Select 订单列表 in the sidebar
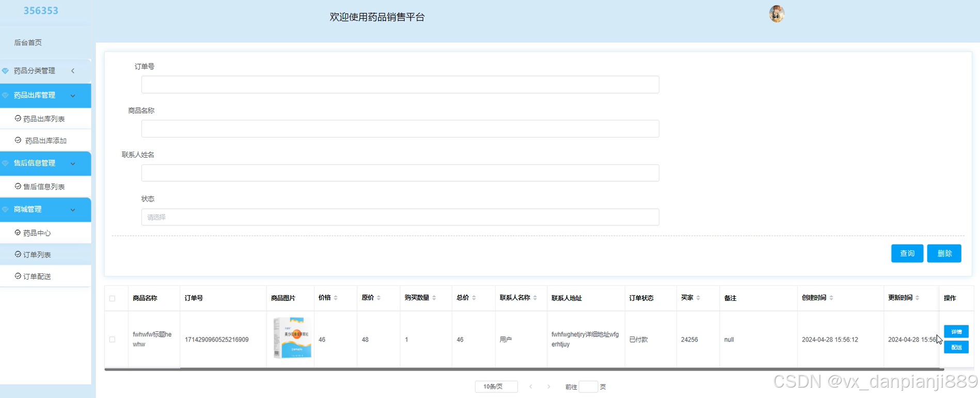 pyautogui.click(x=45, y=254)
